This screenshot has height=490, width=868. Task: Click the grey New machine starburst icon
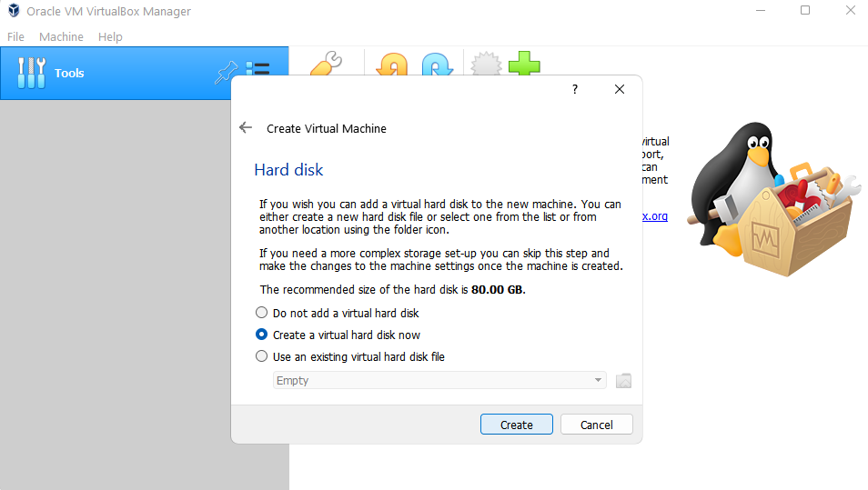[486, 64]
